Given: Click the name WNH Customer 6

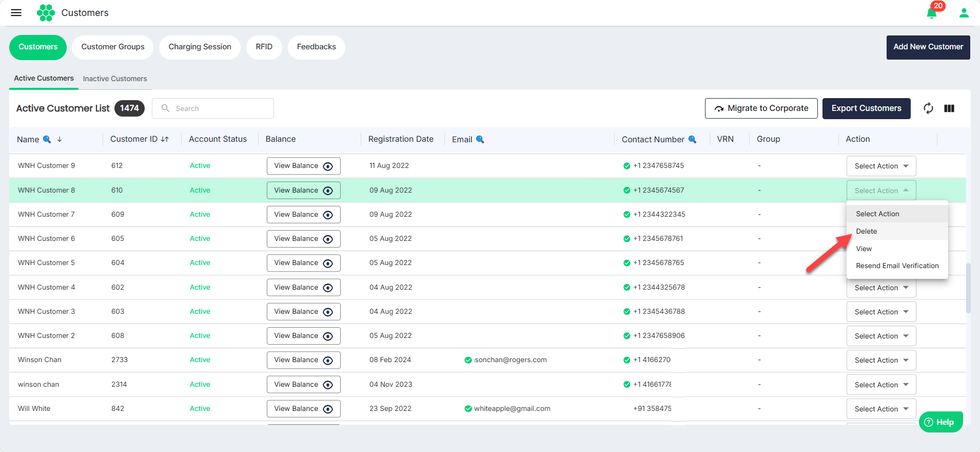Looking at the screenshot, I should (x=46, y=238).
